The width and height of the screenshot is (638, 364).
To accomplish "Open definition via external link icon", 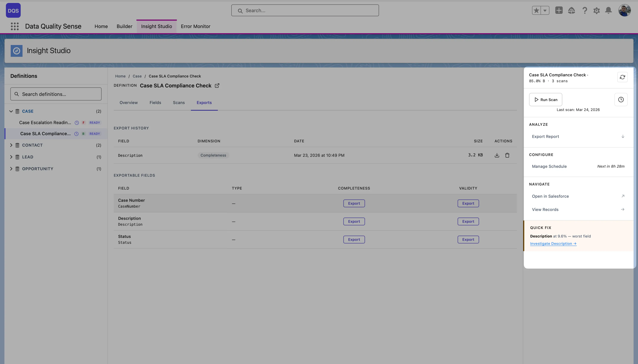I will point(217,86).
